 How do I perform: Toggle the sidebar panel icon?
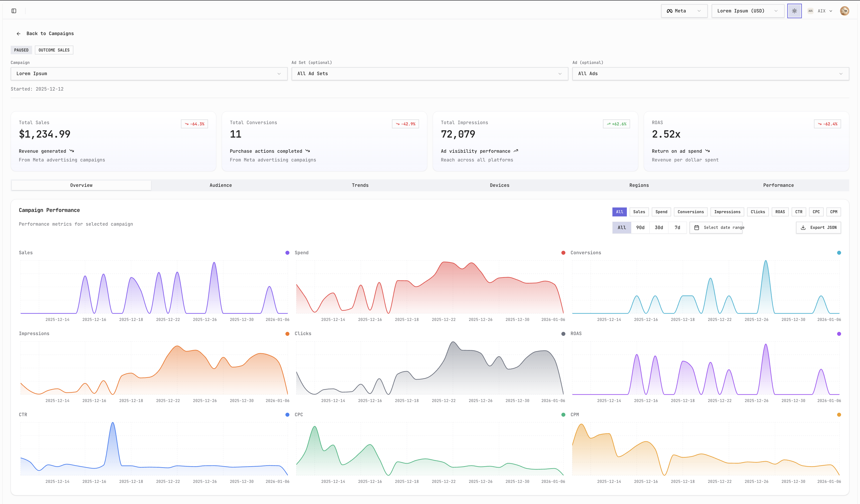tap(14, 11)
